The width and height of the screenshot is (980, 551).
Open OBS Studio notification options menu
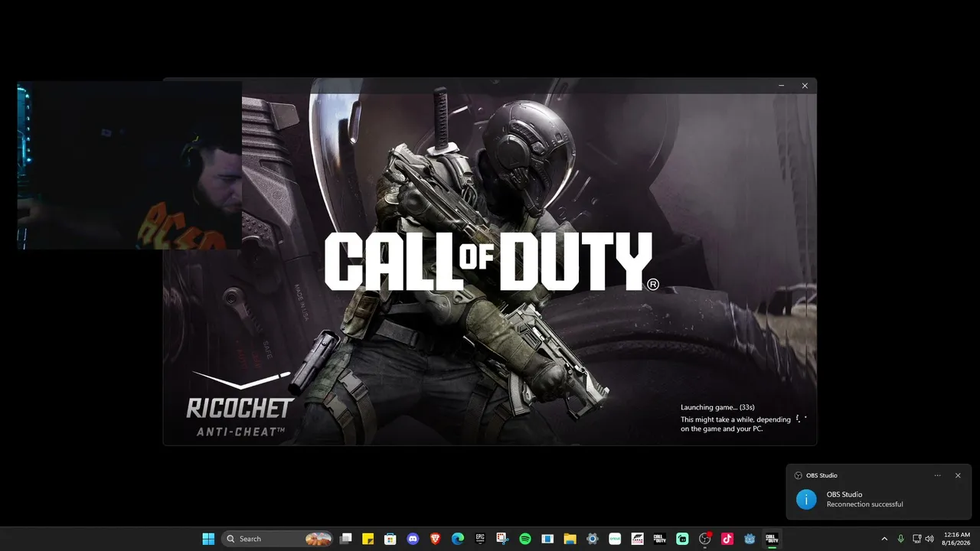(x=938, y=475)
